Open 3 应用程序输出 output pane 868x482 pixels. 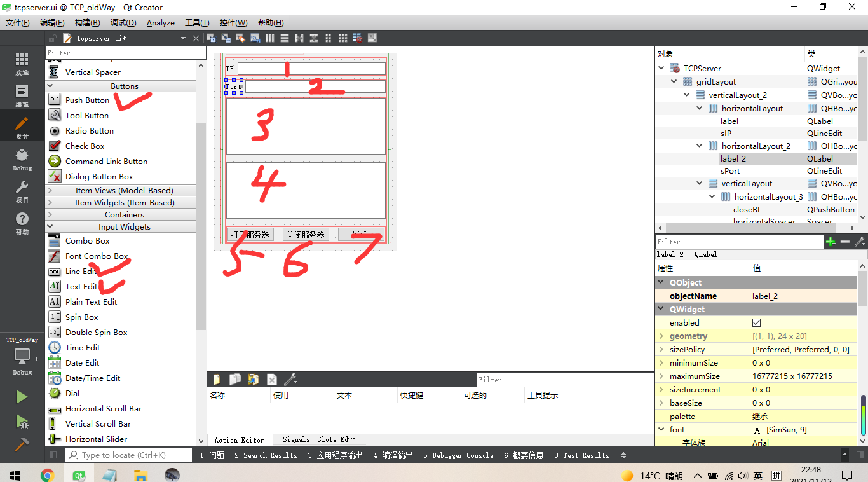click(x=335, y=455)
